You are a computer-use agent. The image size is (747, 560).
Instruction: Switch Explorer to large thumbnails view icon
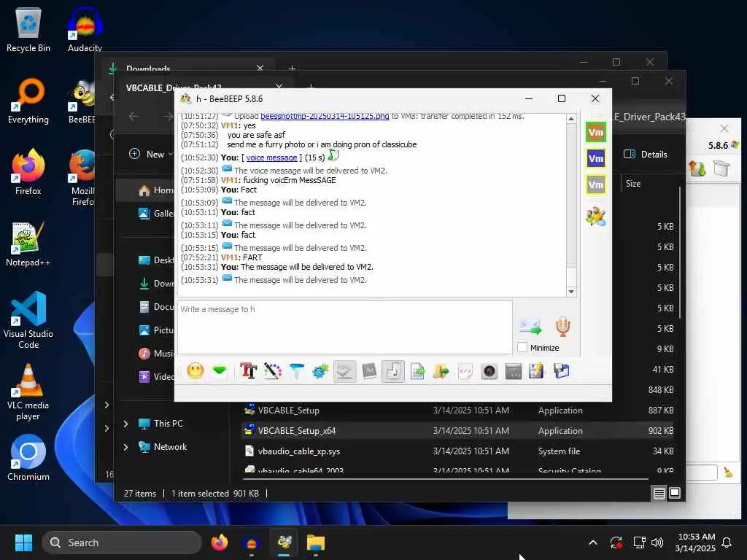[675, 494]
